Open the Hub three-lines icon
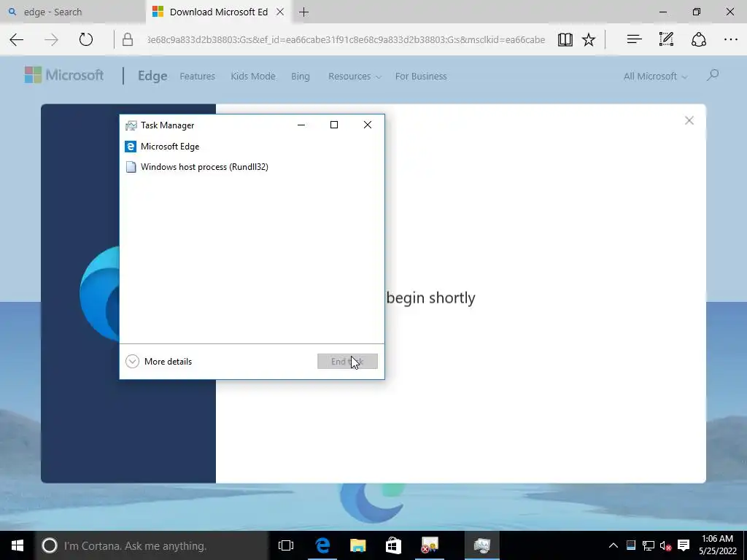 point(634,39)
